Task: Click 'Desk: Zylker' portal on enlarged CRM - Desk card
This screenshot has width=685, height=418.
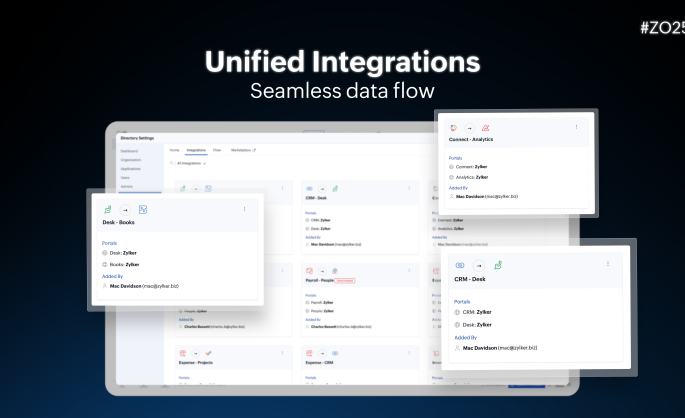Action: (477, 325)
